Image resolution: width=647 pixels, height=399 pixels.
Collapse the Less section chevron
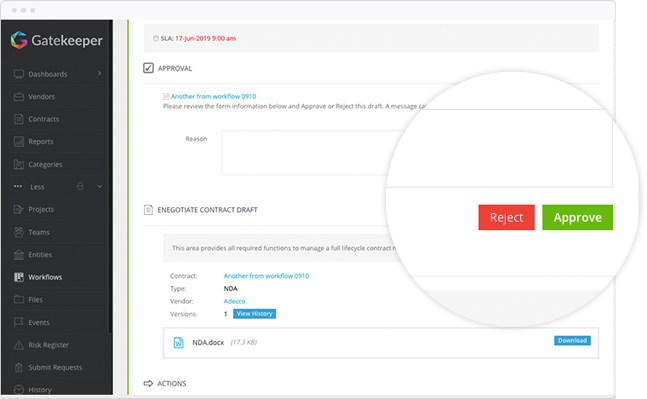coord(99,187)
